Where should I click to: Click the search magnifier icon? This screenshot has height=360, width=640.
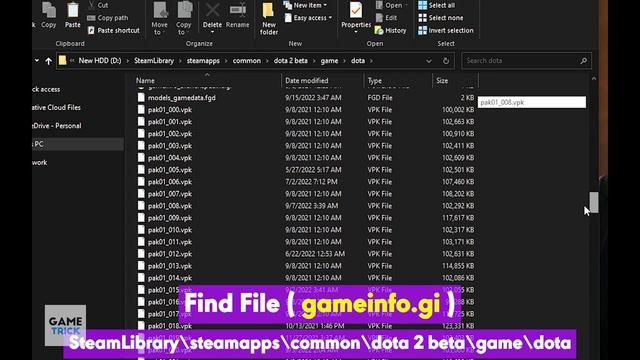pos(583,61)
